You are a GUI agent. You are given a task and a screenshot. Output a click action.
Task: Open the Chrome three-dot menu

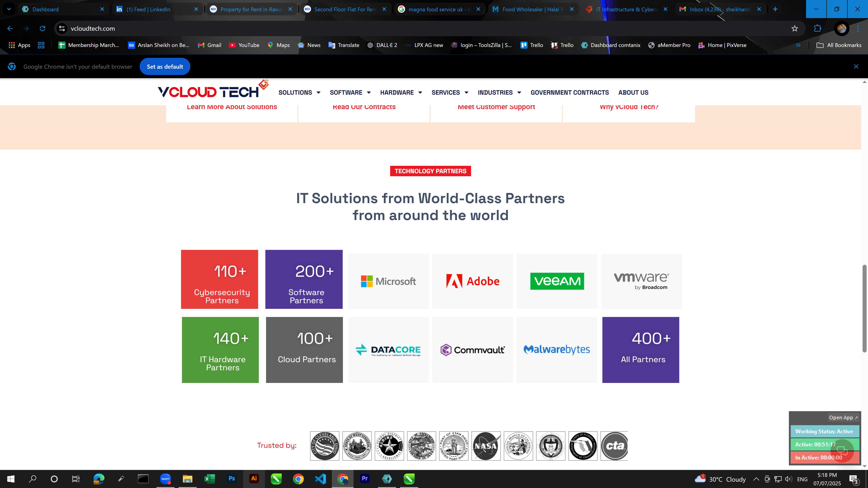point(858,29)
